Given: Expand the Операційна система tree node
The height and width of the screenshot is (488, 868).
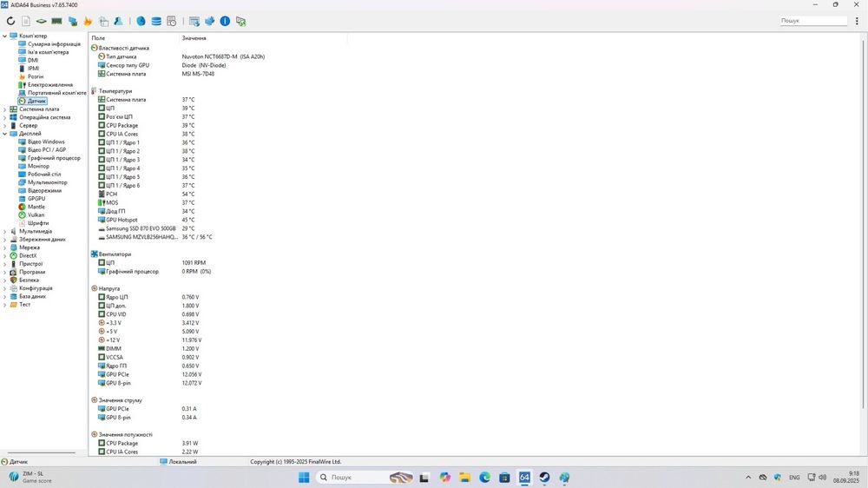Looking at the screenshot, I should coord(5,117).
